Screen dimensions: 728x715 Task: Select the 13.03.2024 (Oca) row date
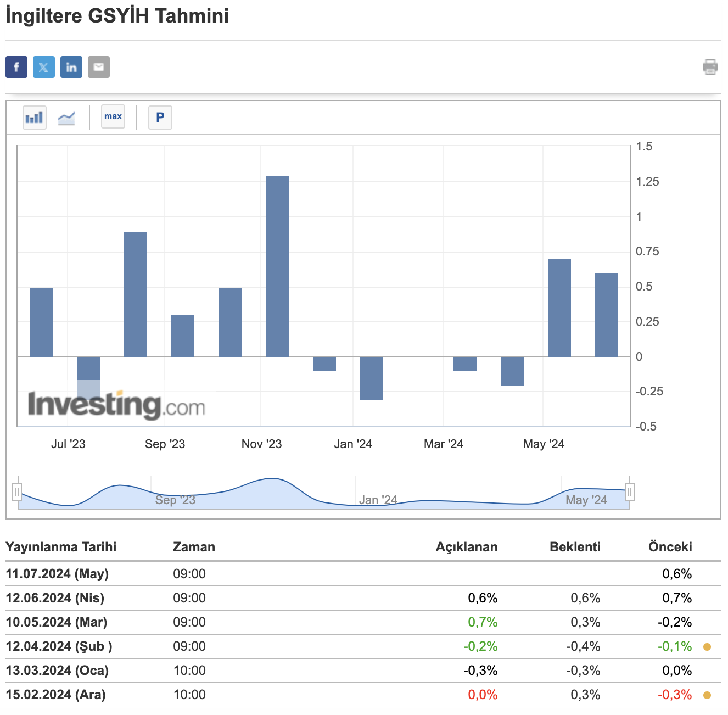57,671
